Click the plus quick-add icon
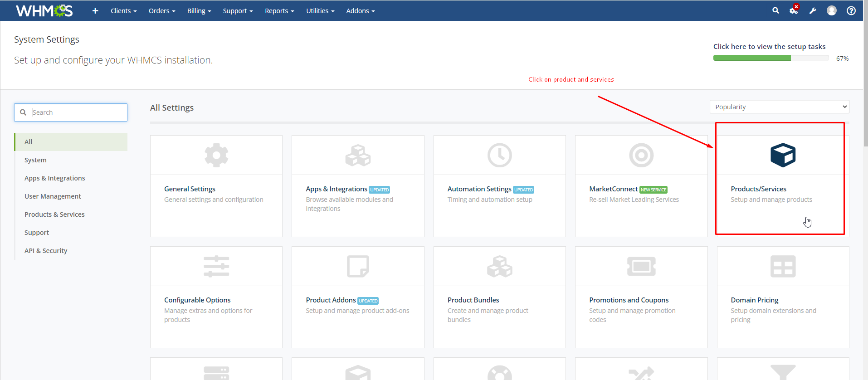868x380 pixels. click(95, 11)
